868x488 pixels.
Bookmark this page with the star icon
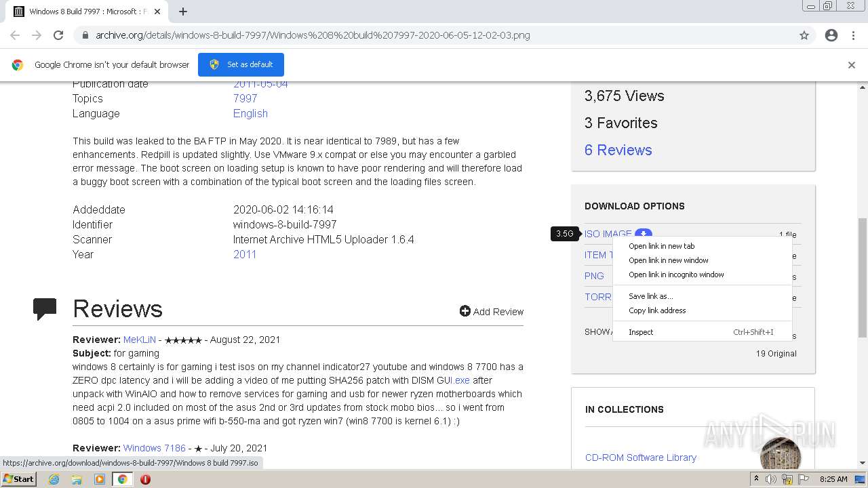804,35
